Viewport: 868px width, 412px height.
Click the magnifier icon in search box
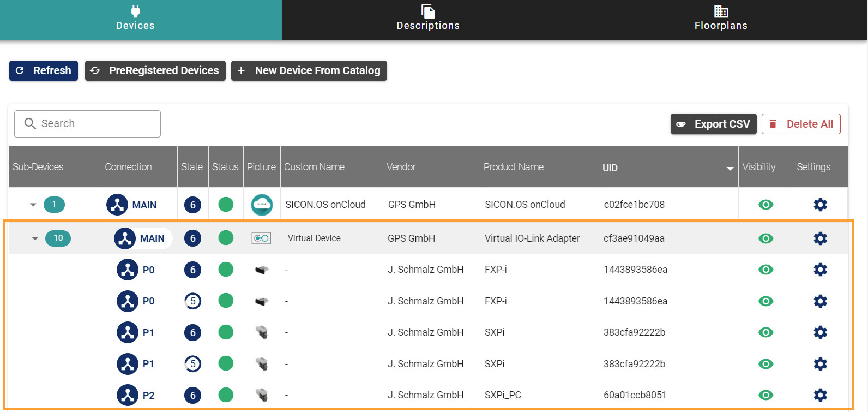point(30,124)
